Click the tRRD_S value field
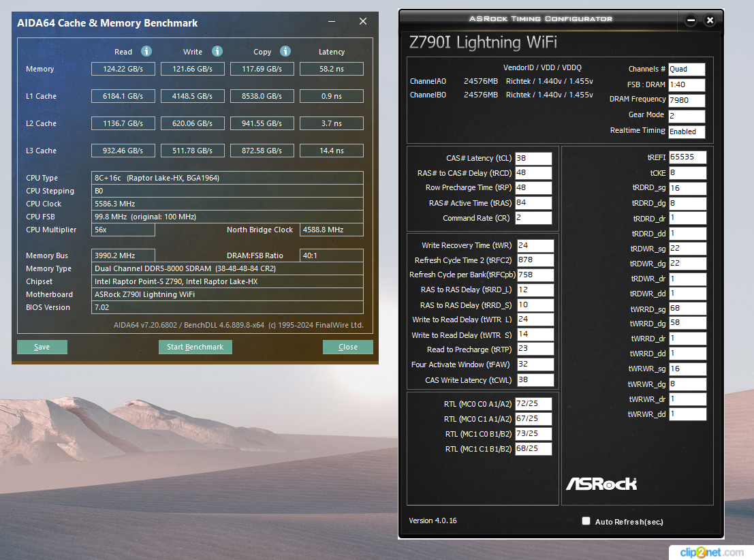This screenshot has width=754, height=560. 535,305
